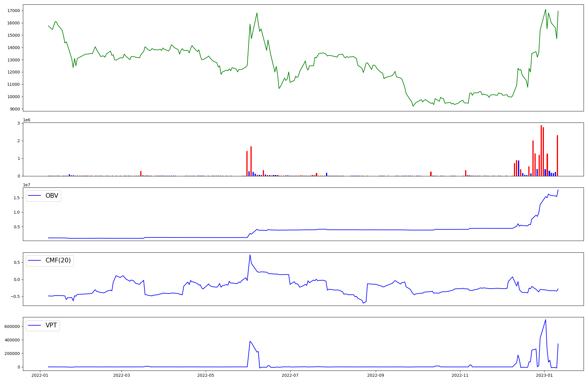This screenshot has width=588, height=382.
Task: Click the price low near October 2022
Action: [413, 106]
